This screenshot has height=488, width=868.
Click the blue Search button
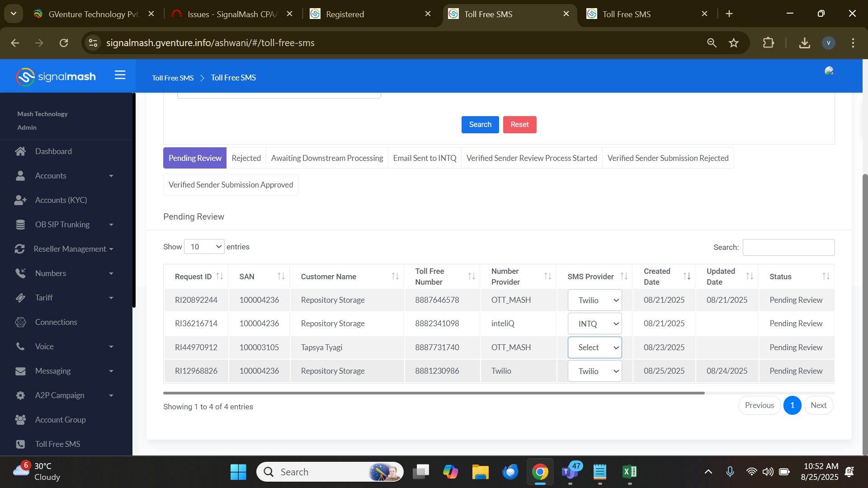pos(480,125)
